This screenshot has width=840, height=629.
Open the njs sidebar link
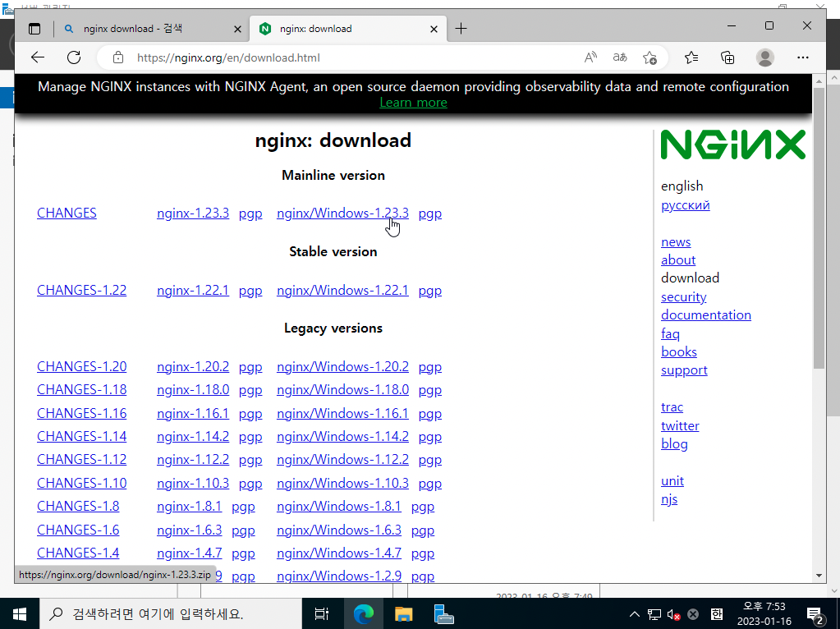click(x=669, y=499)
